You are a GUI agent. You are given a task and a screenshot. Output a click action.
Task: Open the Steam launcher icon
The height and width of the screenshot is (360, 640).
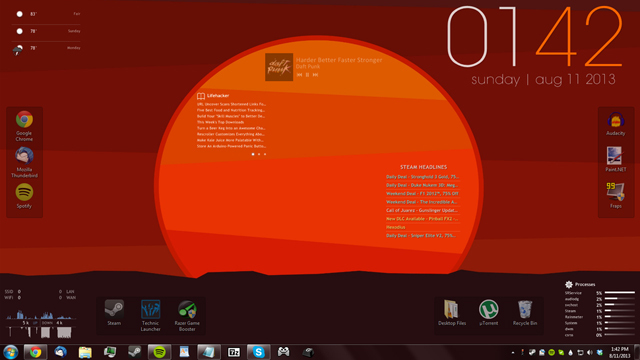114,313
